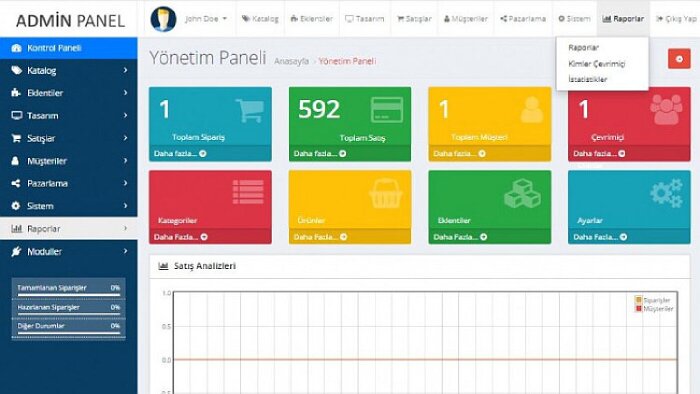Click Anasayfa breadcrumb link
The image size is (700, 394).
[291, 61]
